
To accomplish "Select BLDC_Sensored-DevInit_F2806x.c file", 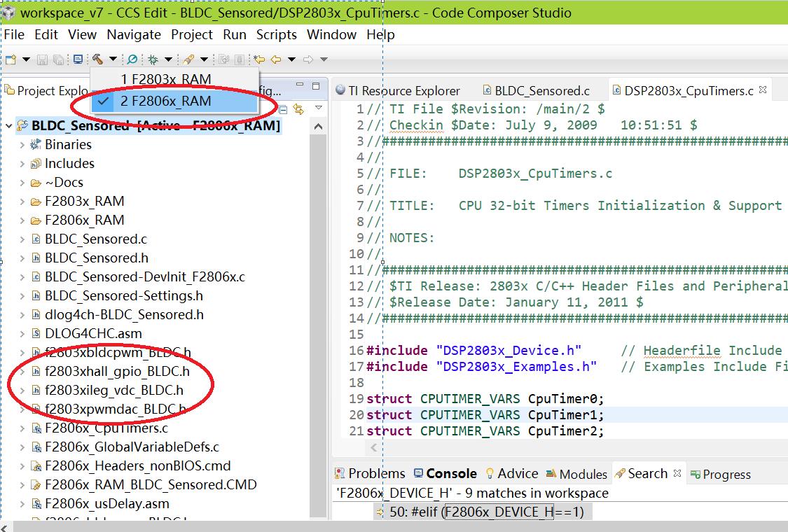I will coord(145,277).
